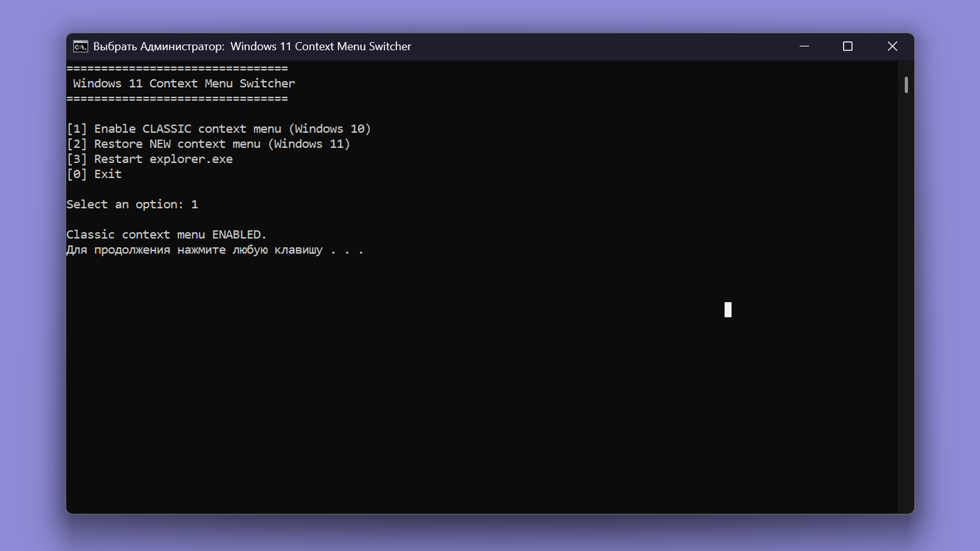Click the vertical scrollbar thumb

(906, 85)
